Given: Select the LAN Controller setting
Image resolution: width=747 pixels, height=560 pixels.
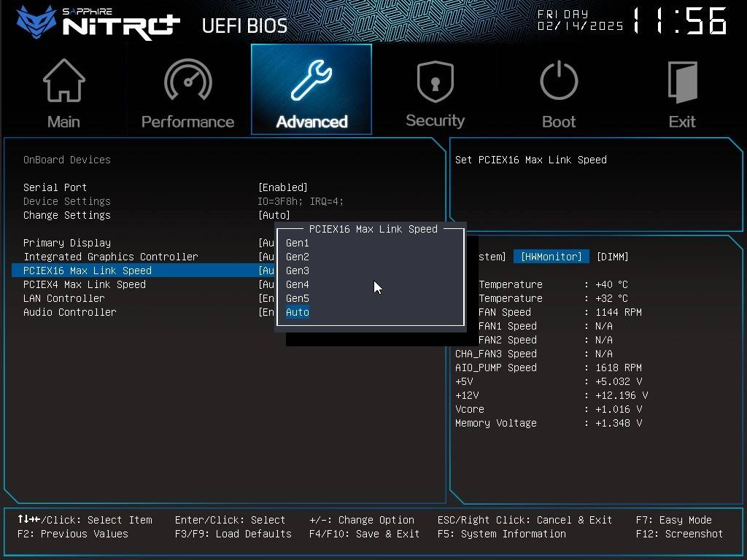Looking at the screenshot, I should pyautogui.click(x=64, y=298).
